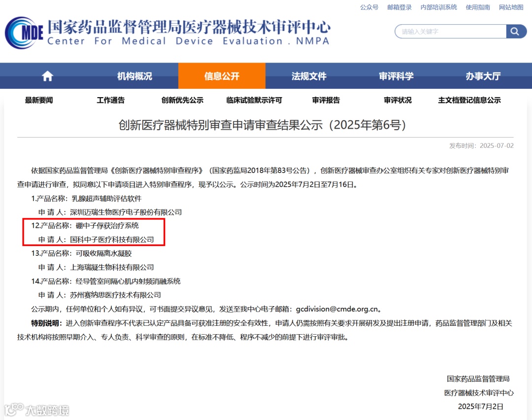
Task: Click the CMDE logo at top left
Action: (x=24, y=33)
